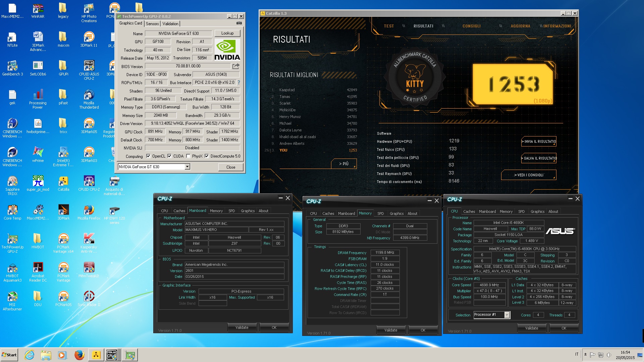Open Geekbench 3 desktop icon
The height and width of the screenshot is (362, 644).
(12, 68)
